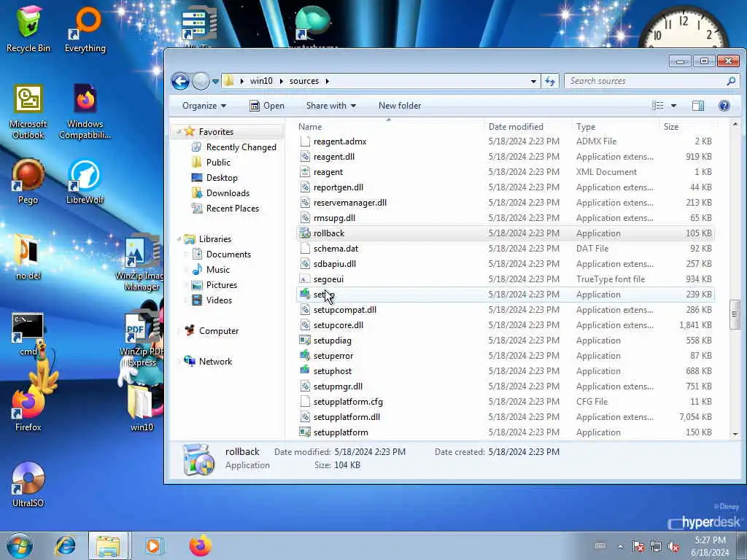Viewport: 747px width, 560px height.
Task: Select the Pictures library
Action: coord(214,285)
